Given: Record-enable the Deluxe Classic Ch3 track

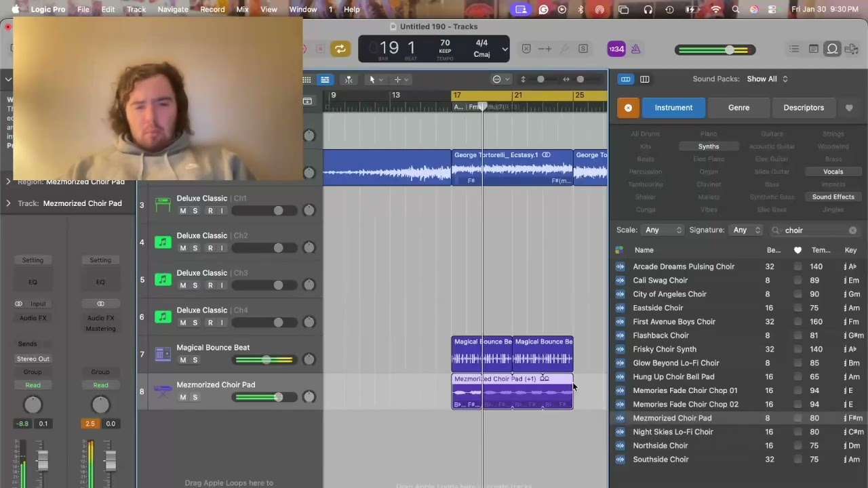Looking at the screenshot, I should coord(210,285).
